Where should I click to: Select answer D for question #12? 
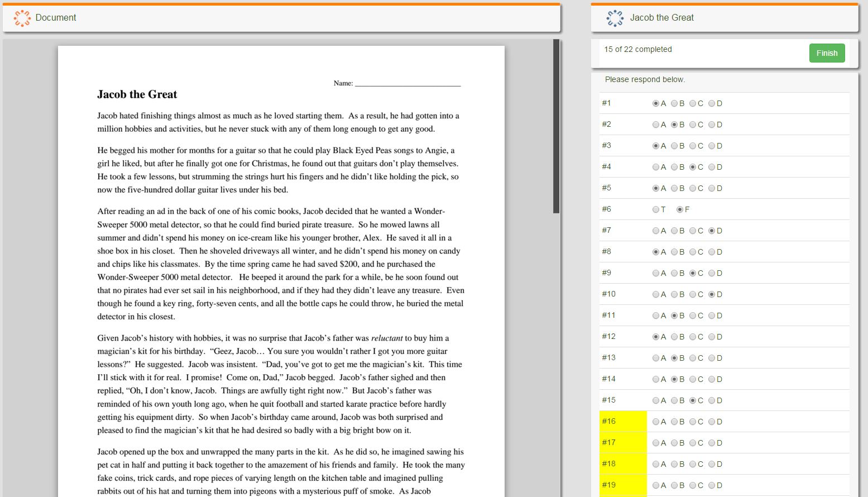(x=712, y=337)
